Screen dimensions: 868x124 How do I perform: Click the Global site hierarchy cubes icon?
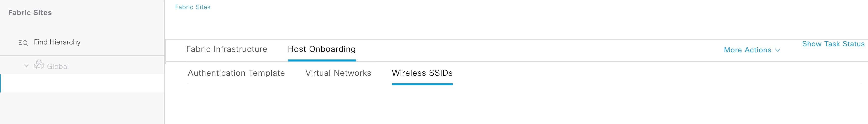[39, 64]
